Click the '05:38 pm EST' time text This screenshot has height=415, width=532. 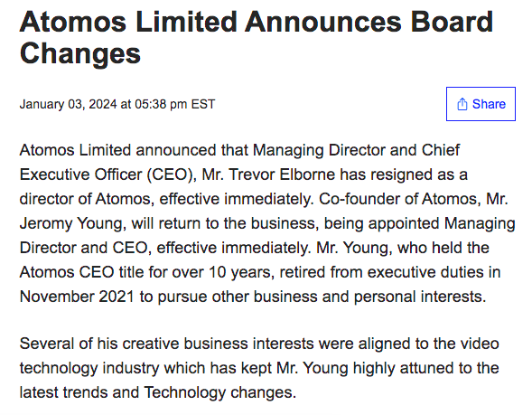pyautogui.click(x=175, y=104)
